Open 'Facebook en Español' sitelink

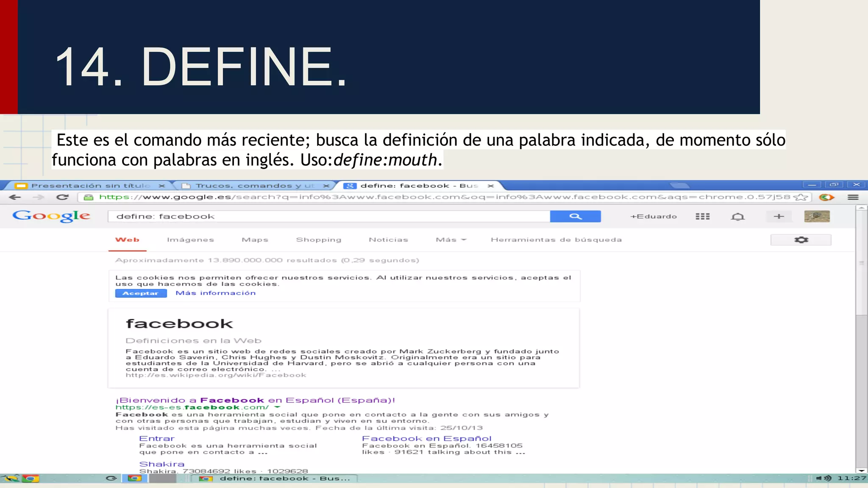[427, 439]
